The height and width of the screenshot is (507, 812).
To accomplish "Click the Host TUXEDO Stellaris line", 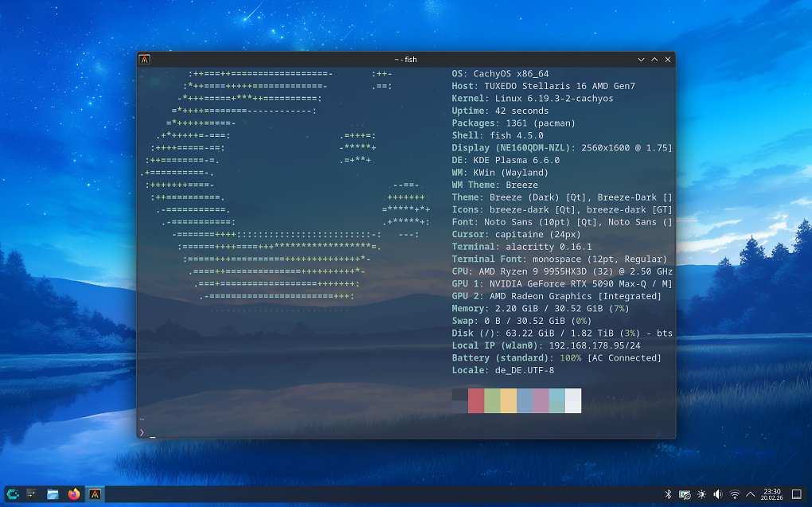I will click(543, 86).
